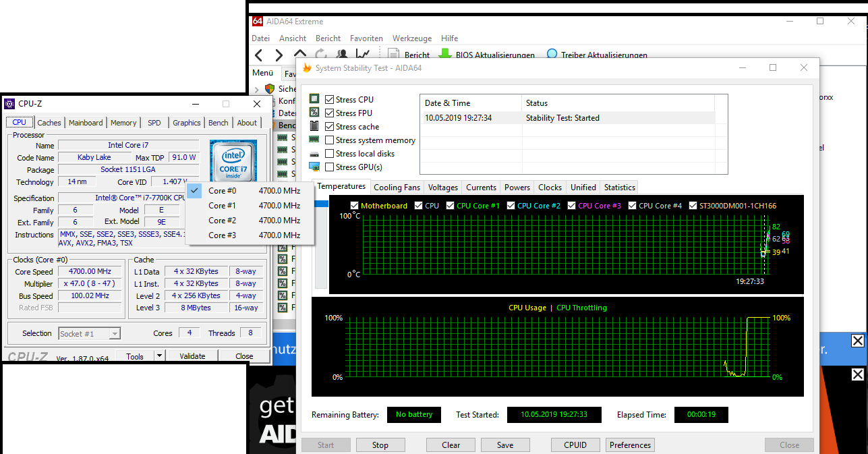
Task: Switch to the Voltages tab
Action: tap(443, 188)
